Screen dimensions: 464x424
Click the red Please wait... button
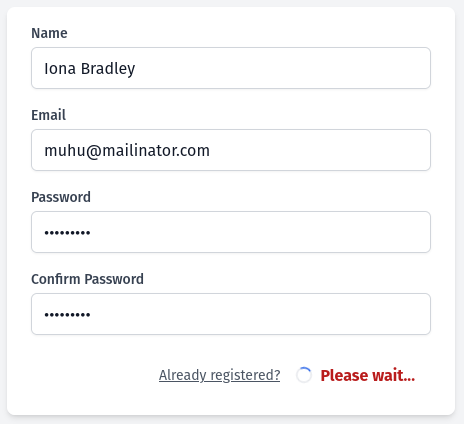click(x=368, y=375)
